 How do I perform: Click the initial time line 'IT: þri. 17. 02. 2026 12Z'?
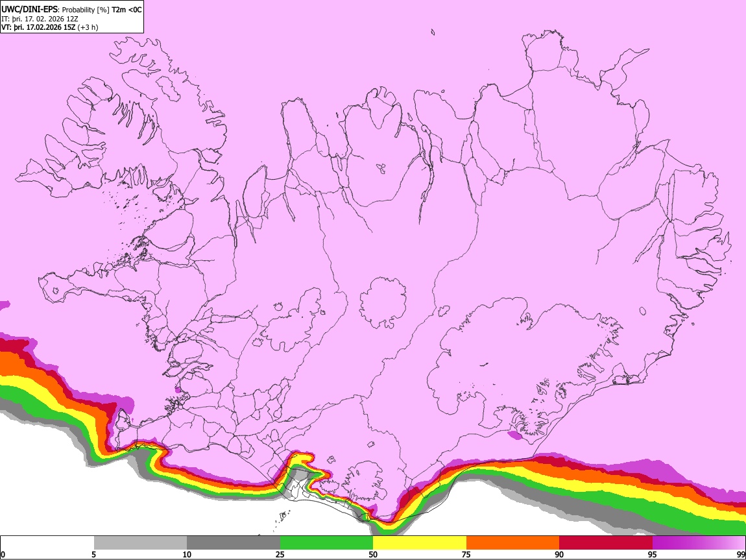tap(40, 19)
